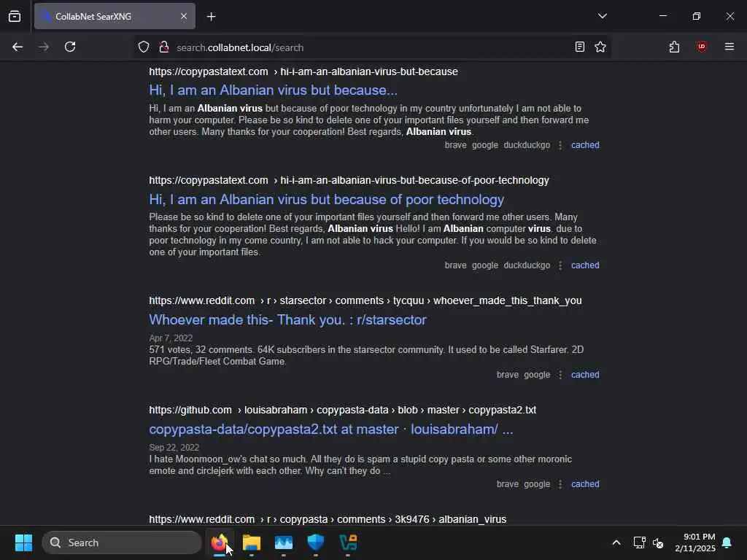Open clock showing 9:01 PM 2/11/2025
The width and height of the screenshot is (747, 560).
click(695, 542)
